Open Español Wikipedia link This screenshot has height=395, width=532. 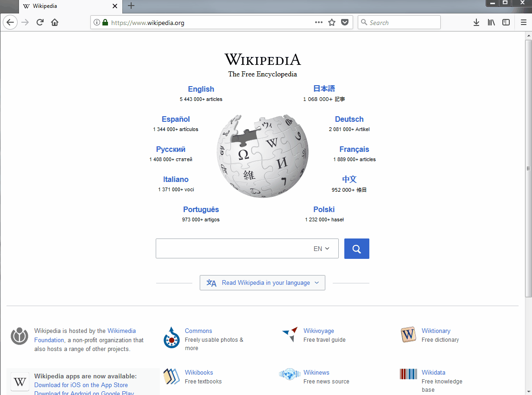176,119
